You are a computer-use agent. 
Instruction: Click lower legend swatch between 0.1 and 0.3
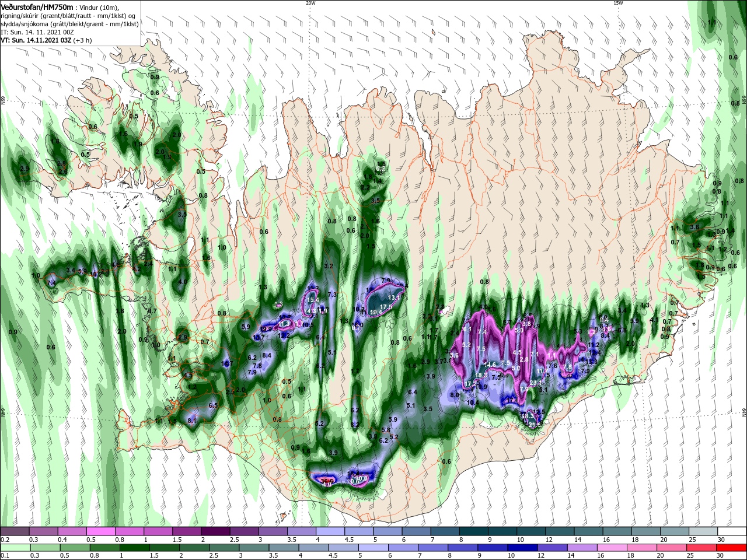15,548
